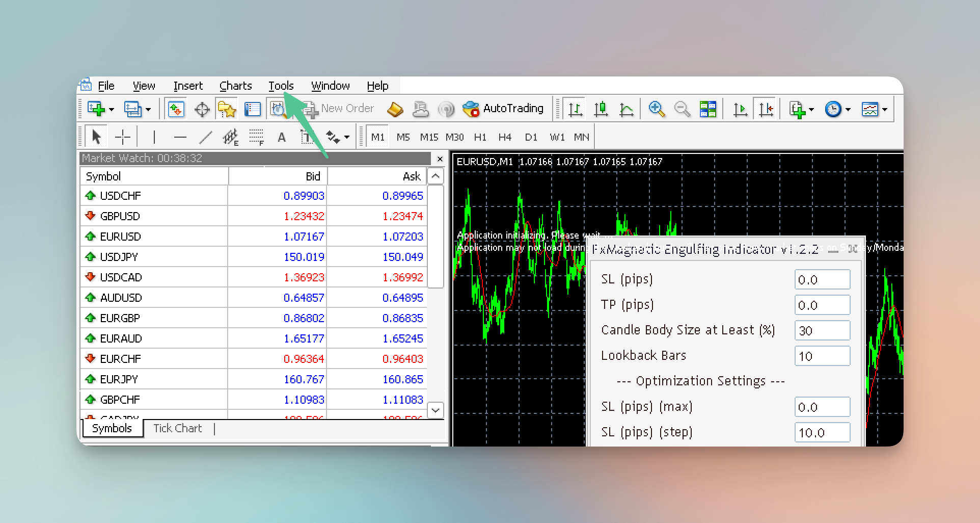
Task: Select the Crosshair tool
Action: tap(123, 137)
